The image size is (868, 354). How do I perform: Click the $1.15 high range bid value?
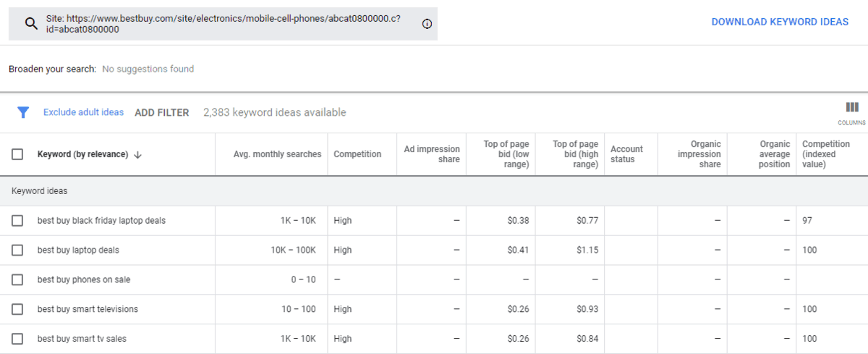[x=587, y=250]
